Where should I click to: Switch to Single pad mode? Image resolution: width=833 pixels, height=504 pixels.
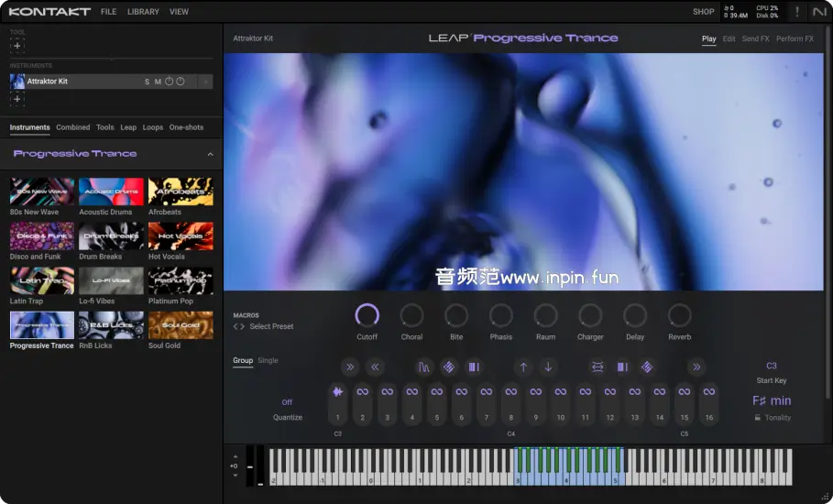point(268,361)
